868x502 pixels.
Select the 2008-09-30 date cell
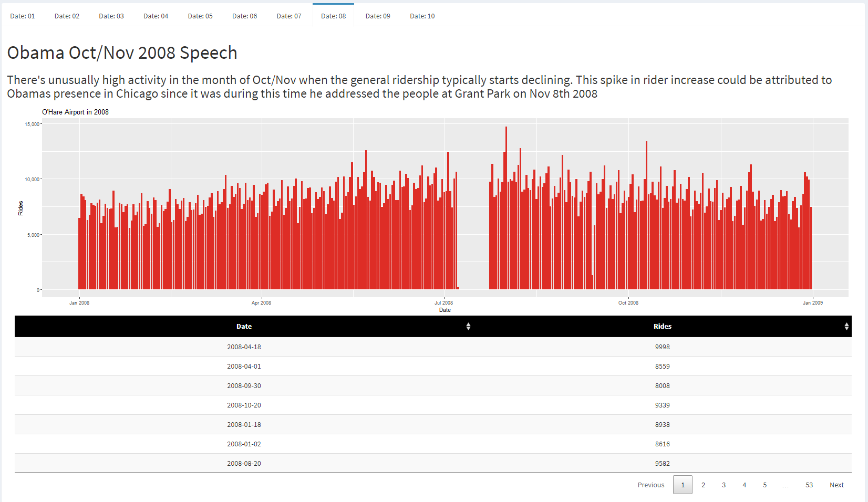(x=244, y=386)
